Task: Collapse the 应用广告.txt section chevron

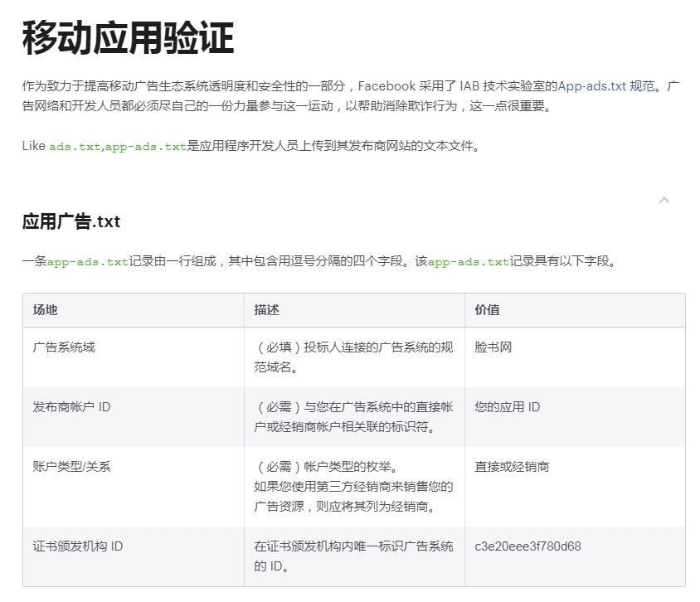Action: coord(664,200)
